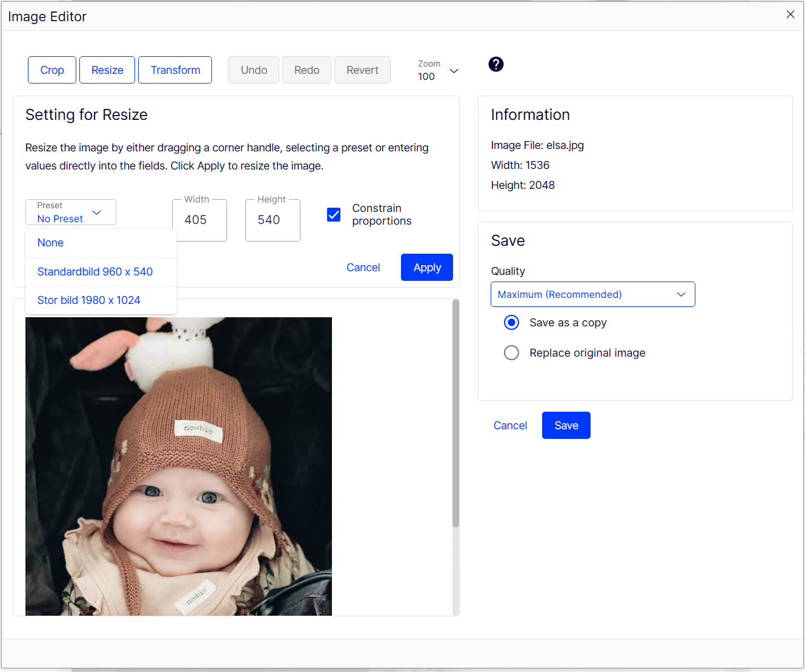Screen dimensions: 805x672
Task: Select the Resize tool button
Action: 107,70
